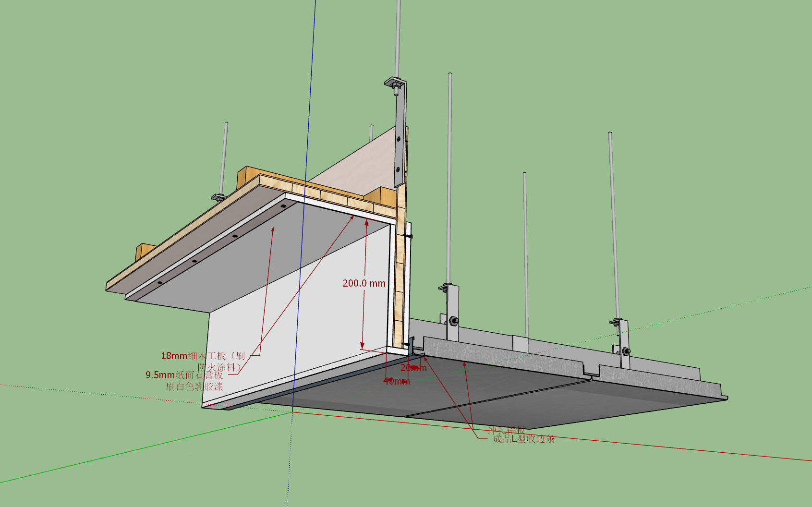Click the solid red axis line
Image resolution: width=812 pixels, height=507 pixels.
click(552, 436)
